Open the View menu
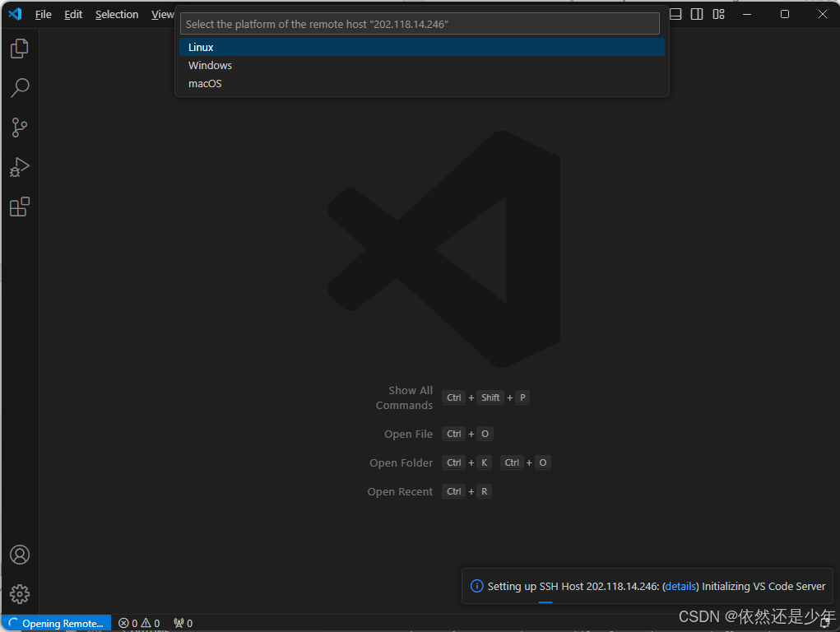840x632 pixels. click(x=162, y=15)
